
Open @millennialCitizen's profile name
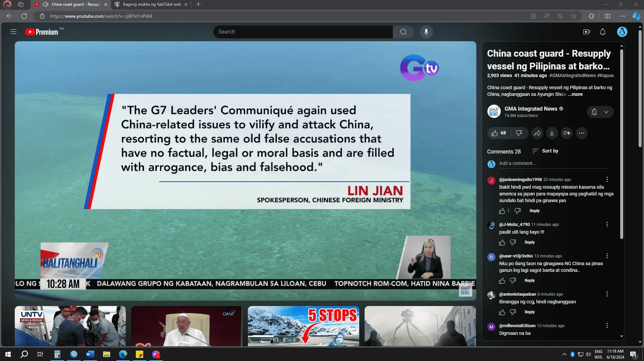tap(517, 325)
